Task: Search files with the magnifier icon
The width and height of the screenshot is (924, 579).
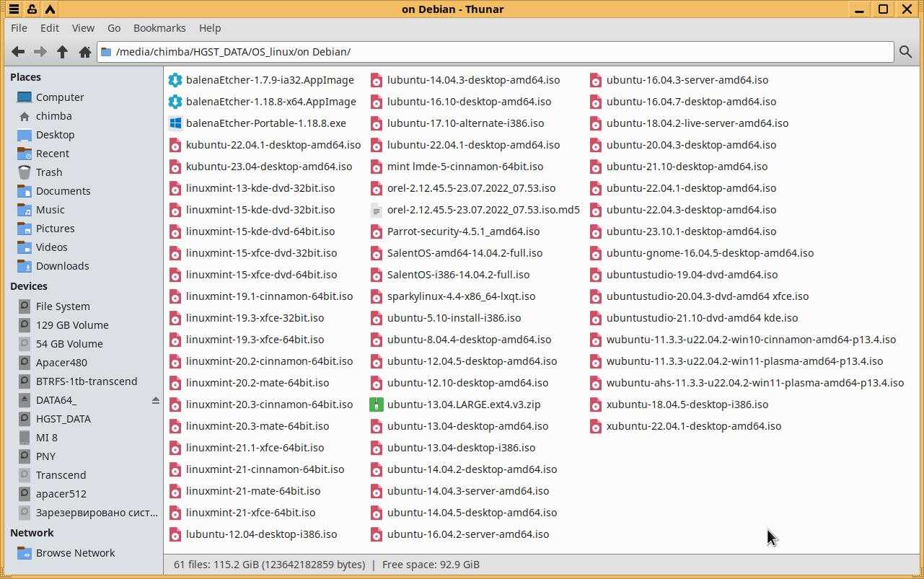Action: pos(905,52)
